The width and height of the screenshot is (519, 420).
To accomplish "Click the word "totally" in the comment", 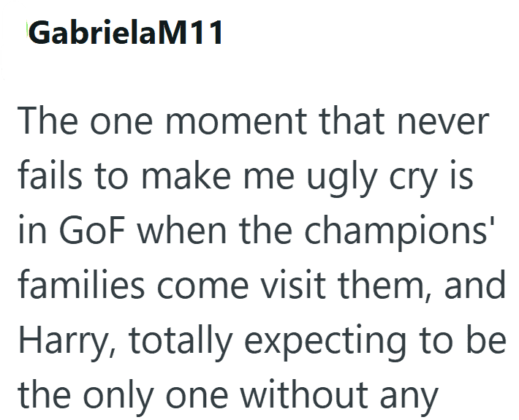I will pos(181,340).
